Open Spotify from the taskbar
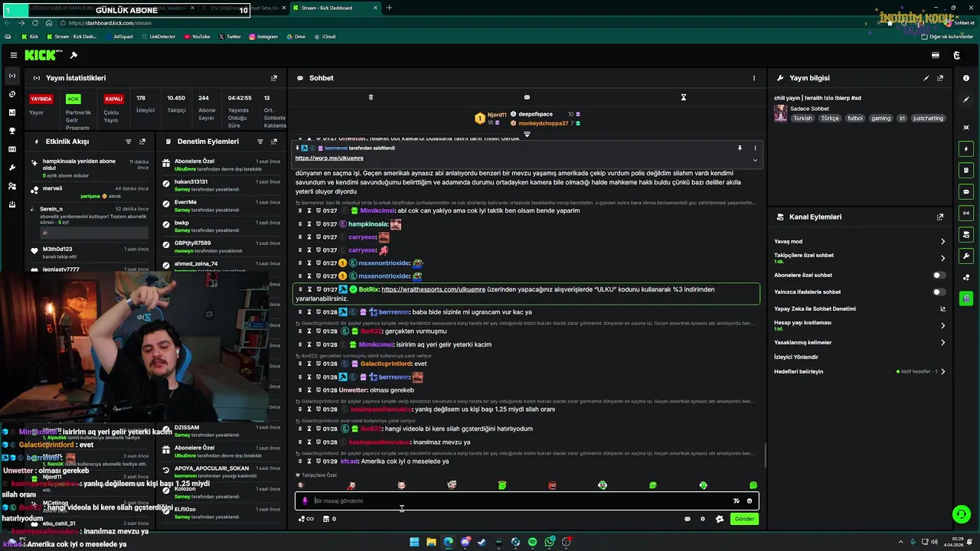Image resolution: width=980 pixels, height=551 pixels. [x=532, y=542]
